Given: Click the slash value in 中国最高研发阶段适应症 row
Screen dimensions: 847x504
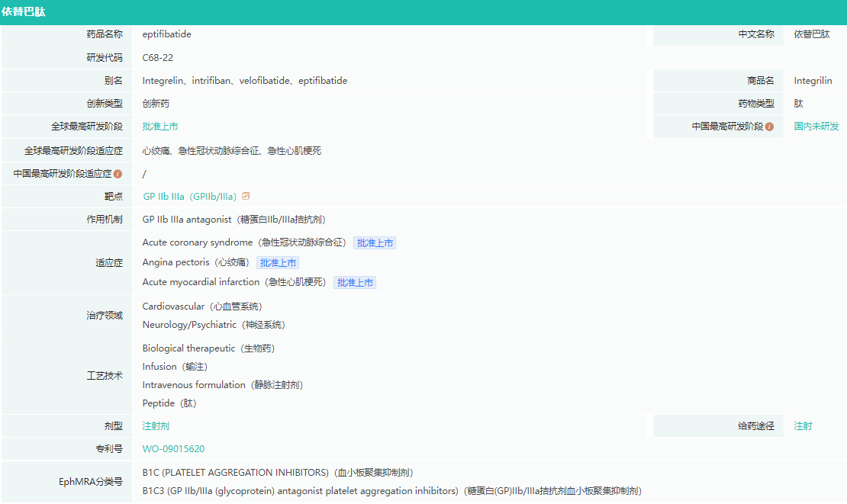Looking at the screenshot, I should (x=144, y=174).
